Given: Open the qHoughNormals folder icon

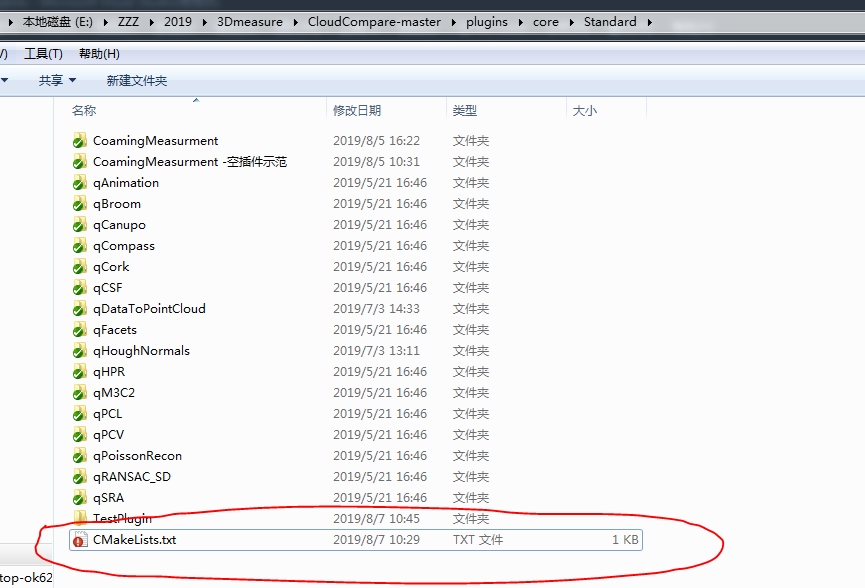Looking at the screenshot, I should pyautogui.click(x=80, y=350).
